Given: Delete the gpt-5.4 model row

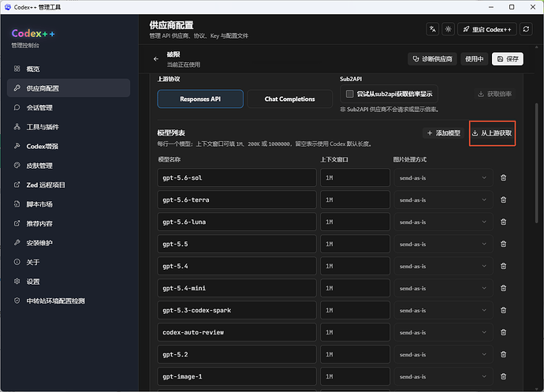Looking at the screenshot, I should pyautogui.click(x=504, y=267).
